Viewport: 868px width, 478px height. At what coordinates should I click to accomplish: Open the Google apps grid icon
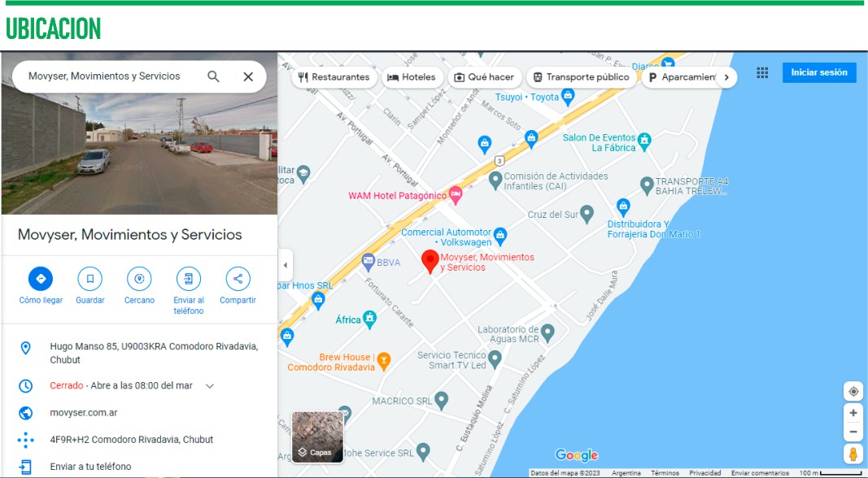click(x=762, y=72)
